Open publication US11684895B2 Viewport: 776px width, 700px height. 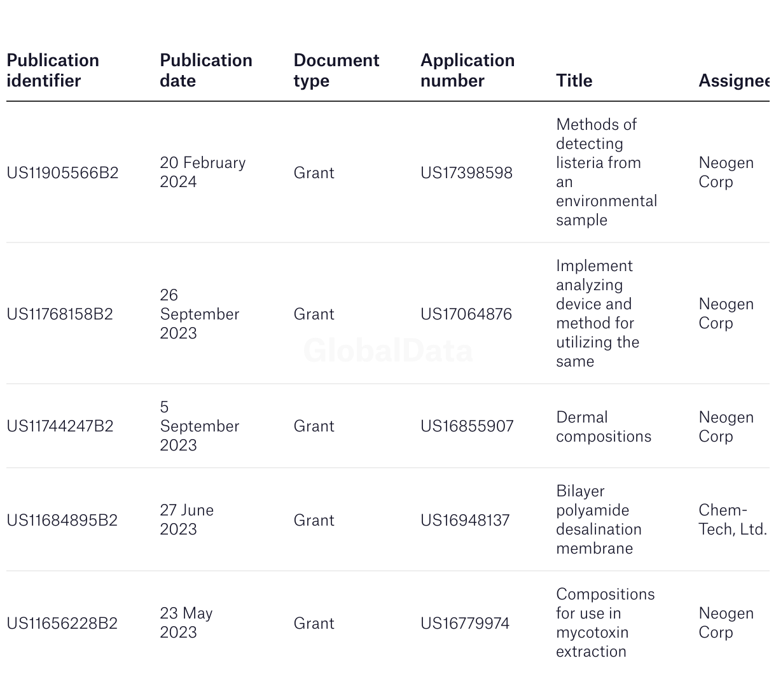coord(62,521)
